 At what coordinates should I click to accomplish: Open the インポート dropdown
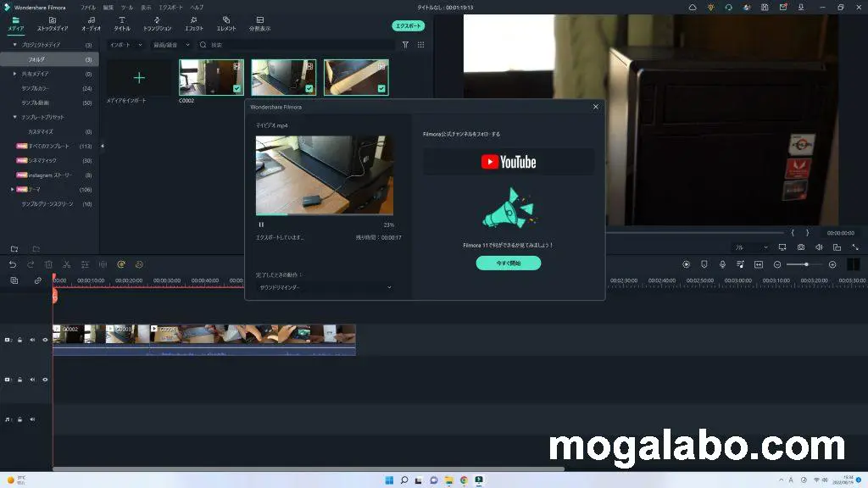click(126, 45)
